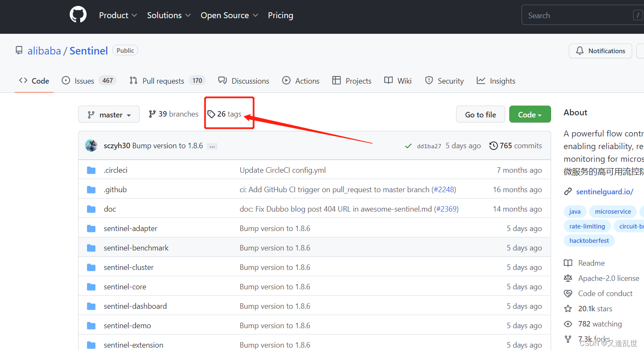
Task: Open the sentinel-demo folder
Action: (x=128, y=326)
